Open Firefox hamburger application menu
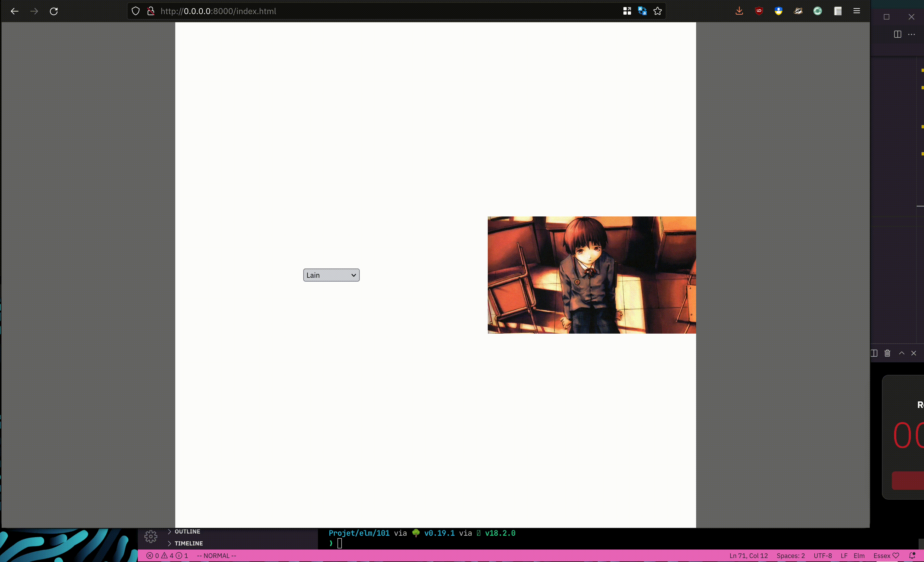924x562 pixels. [x=856, y=11]
